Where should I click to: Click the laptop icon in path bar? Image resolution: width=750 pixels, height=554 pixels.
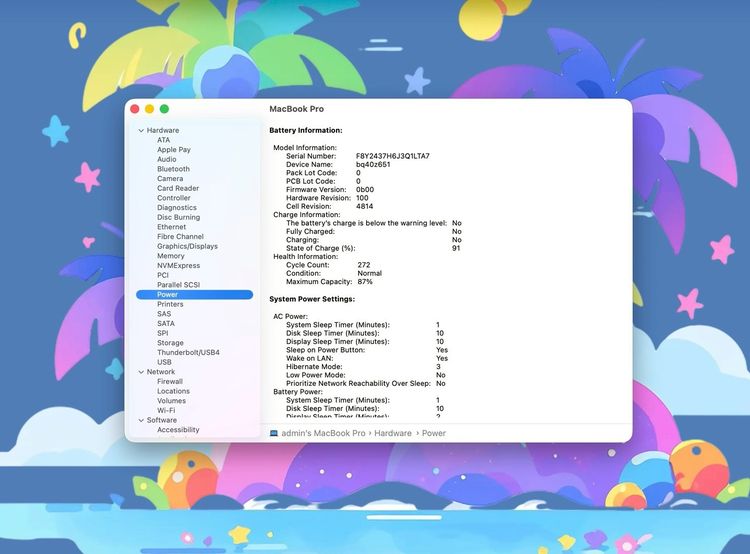[x=274, y=433]
